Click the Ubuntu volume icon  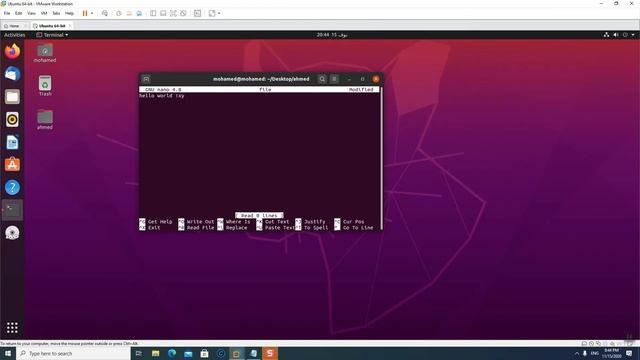[616, 35]
